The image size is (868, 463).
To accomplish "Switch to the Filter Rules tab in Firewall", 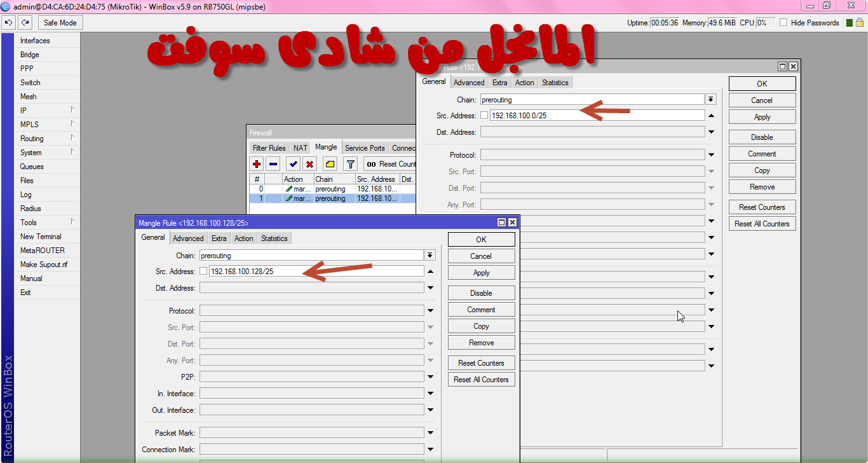I will (x=269, y=148).
